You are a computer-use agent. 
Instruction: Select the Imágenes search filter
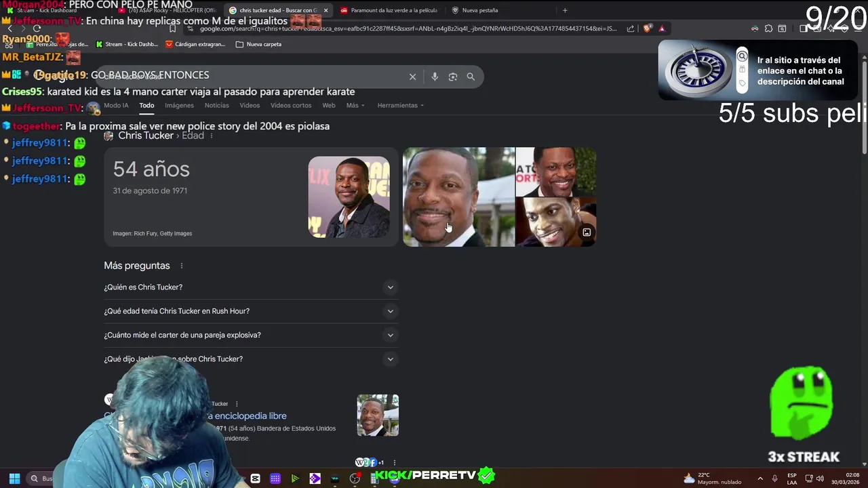point(179,105)
